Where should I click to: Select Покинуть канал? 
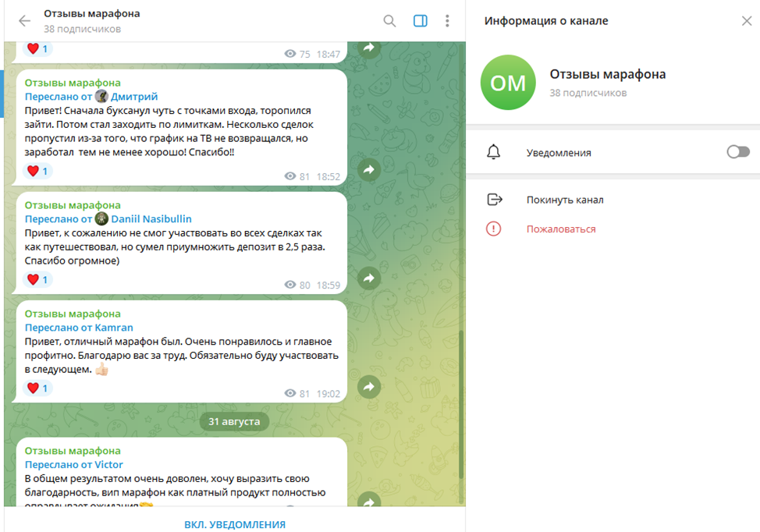point(565,200)
